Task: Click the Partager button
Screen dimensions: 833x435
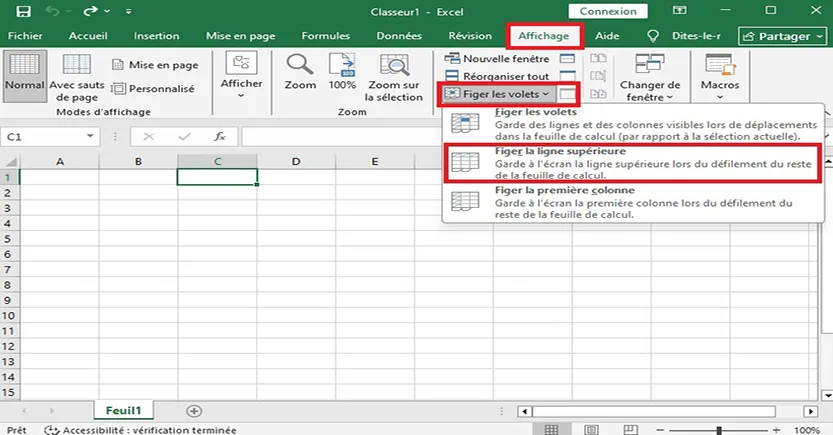Action: [784, 36]
